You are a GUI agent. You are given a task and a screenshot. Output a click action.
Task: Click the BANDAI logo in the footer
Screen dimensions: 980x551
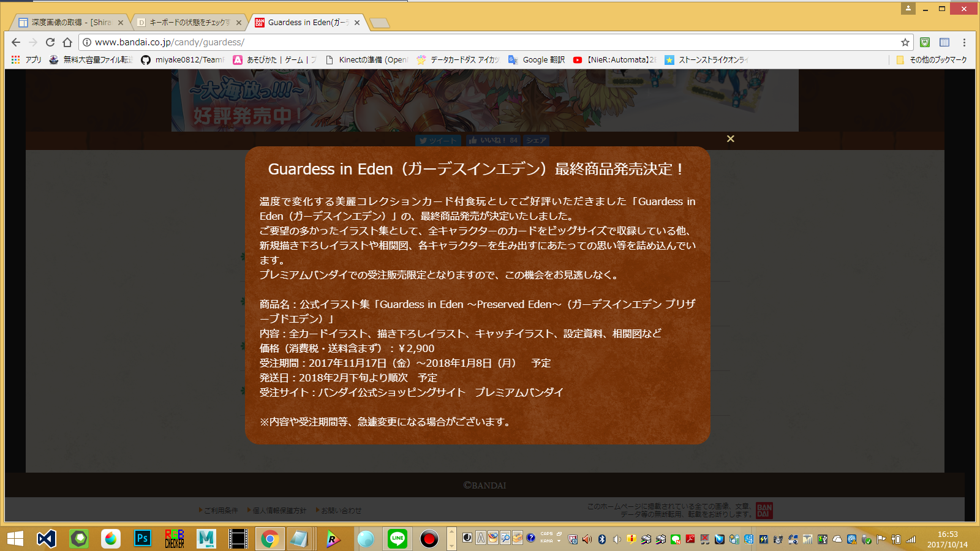(x=764, y=511)
